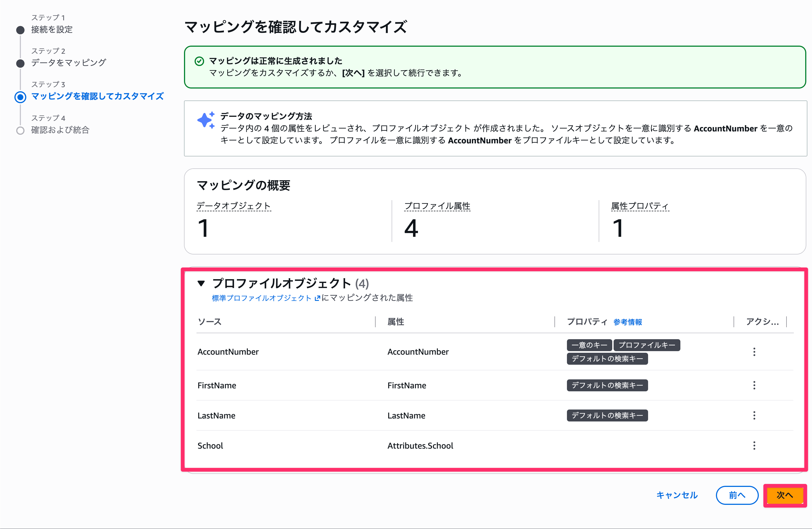Click the Attributes.School attribute cell
The width and height of the screenshot is (812, 529).
[x=420, y=445]
